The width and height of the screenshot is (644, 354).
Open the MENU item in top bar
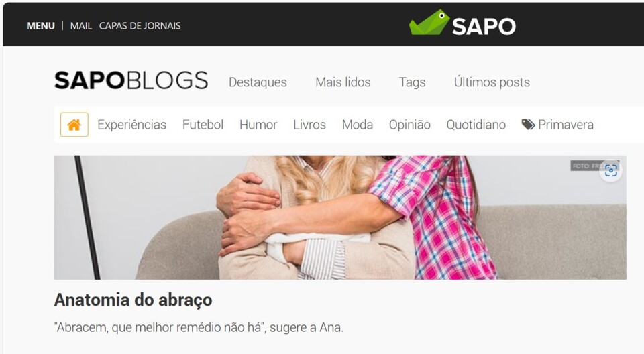click(x=41, y=26)
